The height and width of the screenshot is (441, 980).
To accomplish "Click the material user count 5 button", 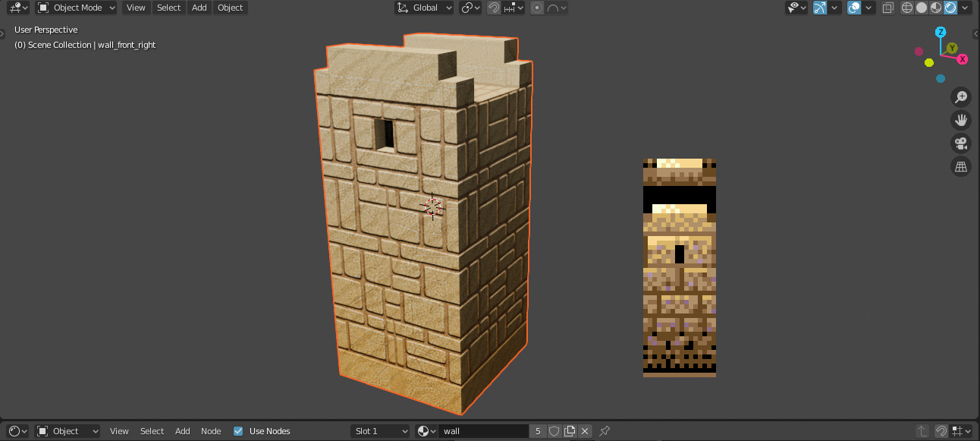I will tap(538, 431).
